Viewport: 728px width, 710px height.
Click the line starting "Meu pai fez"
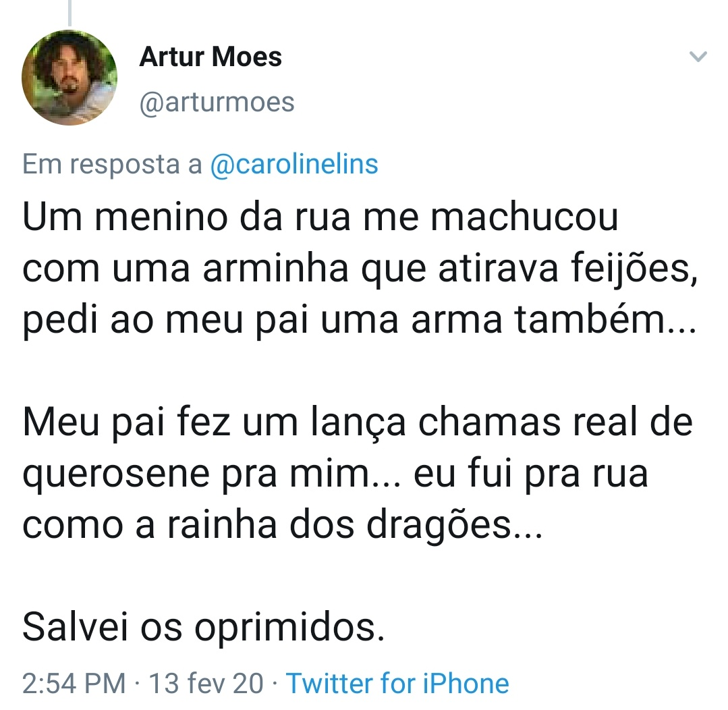[x=358, y=423]
